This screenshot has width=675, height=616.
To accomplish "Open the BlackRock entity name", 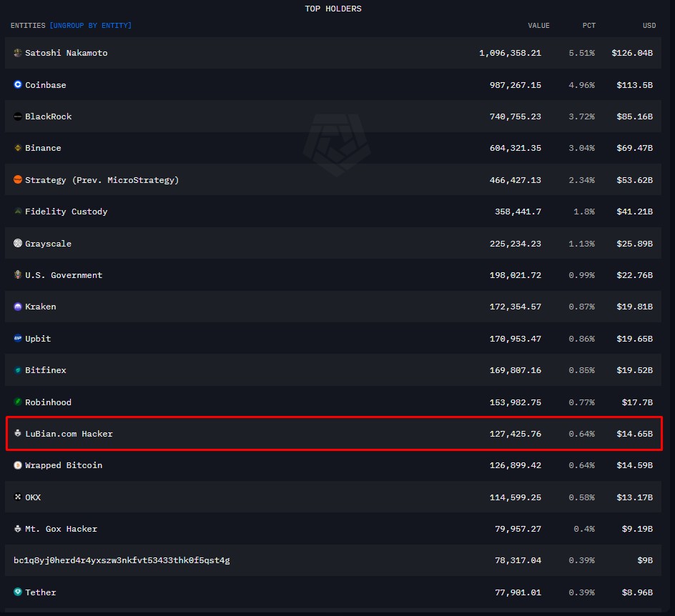I will [x=48, y=116].
